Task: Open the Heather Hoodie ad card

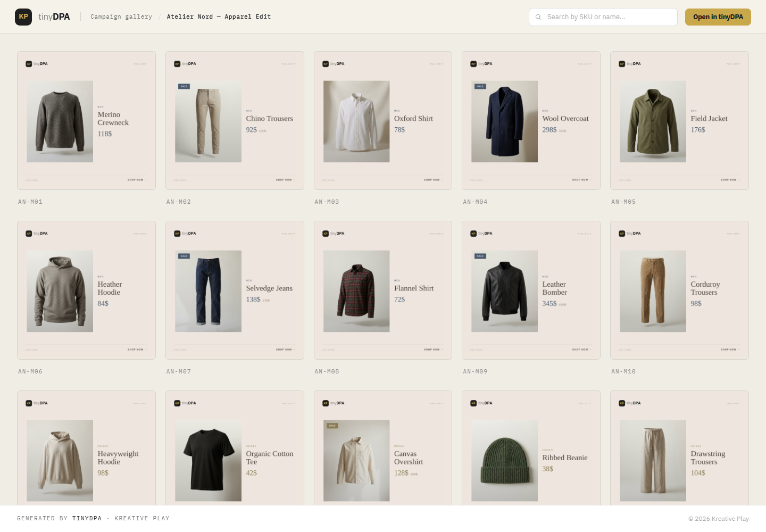Action: click(86, 290)
